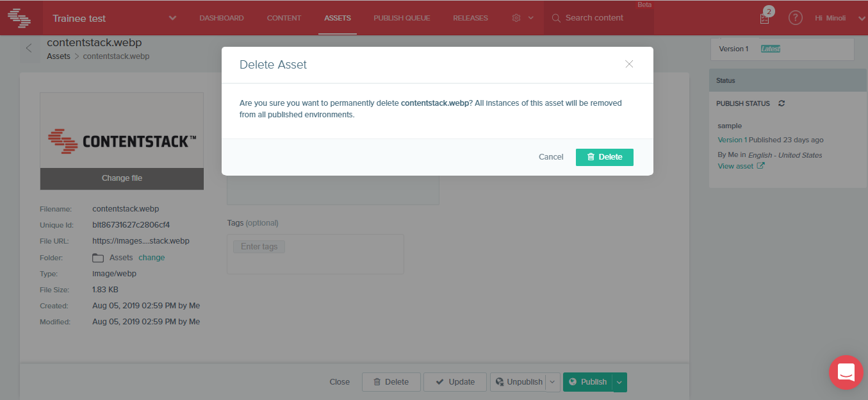Open the Version 1 published link

[x=732, y=140]
